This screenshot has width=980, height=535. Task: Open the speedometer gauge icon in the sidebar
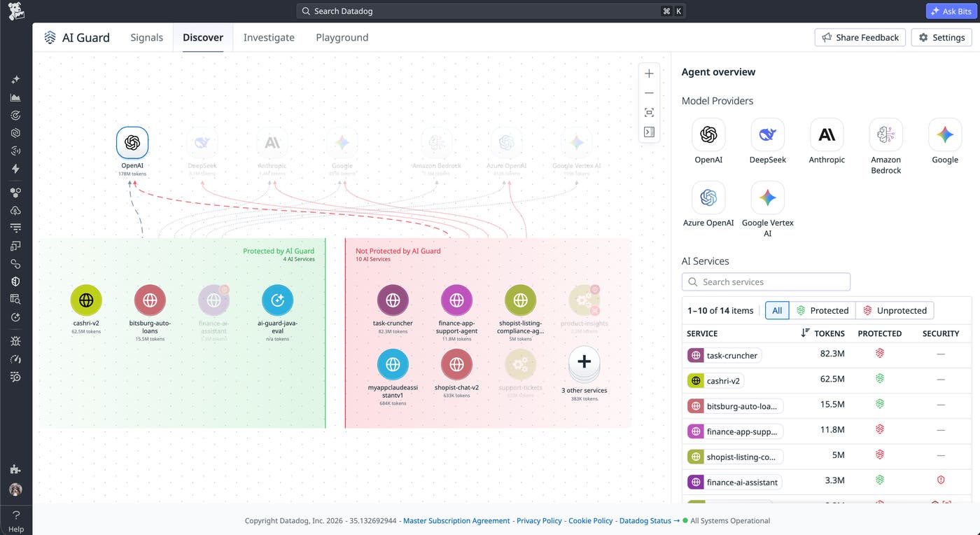[15, 359]
